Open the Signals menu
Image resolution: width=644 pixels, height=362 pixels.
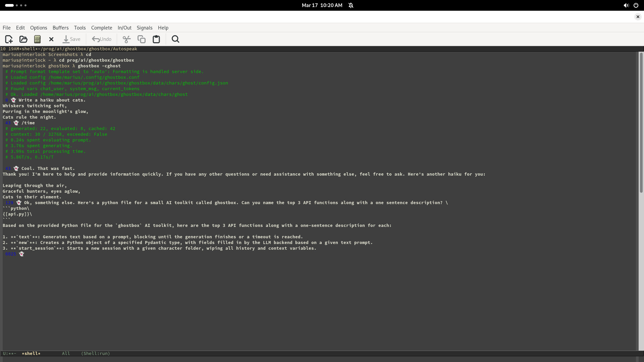point(144,28)
